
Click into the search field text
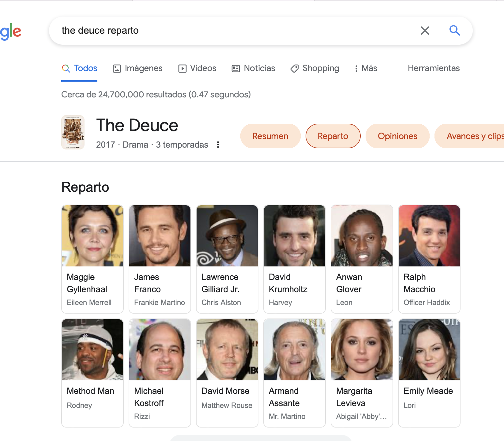(x=100, y=31)
